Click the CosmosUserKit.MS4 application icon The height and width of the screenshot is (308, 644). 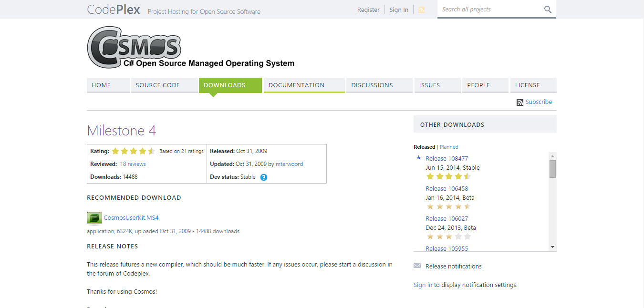94,217
